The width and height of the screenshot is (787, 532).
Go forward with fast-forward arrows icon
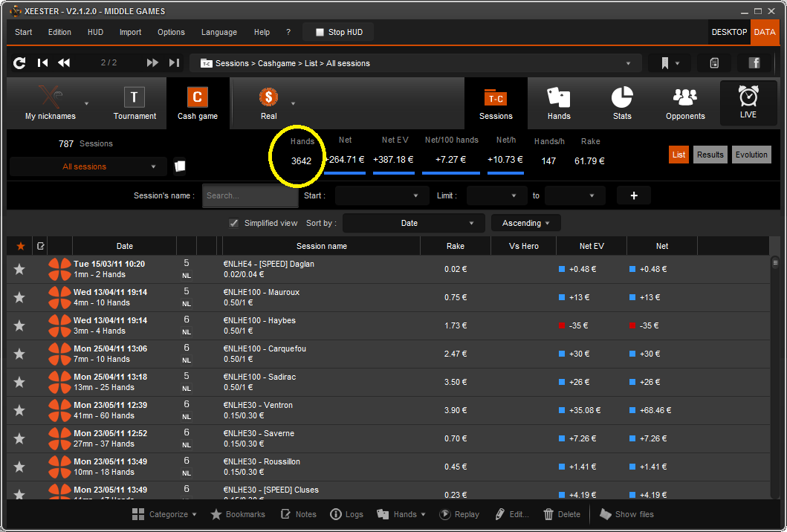[152, 62]
